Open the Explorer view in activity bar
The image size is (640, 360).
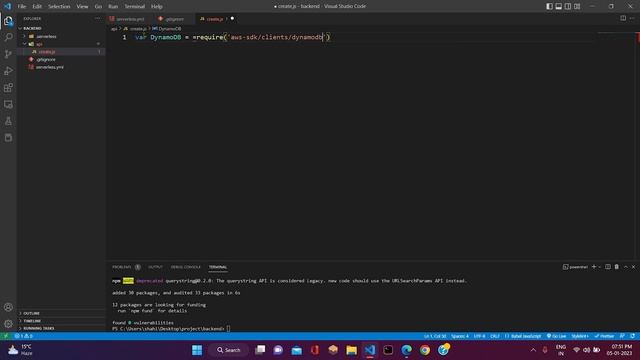pyautogui.click(x=8, y=21)
